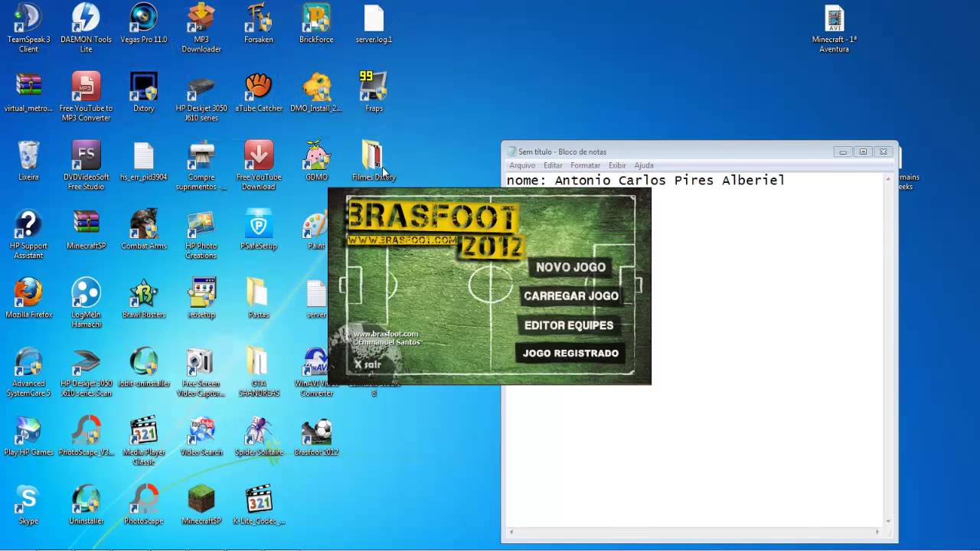Open the Exibir menu in Notepad
Screen dimensions: 980x551
point(617,165)
